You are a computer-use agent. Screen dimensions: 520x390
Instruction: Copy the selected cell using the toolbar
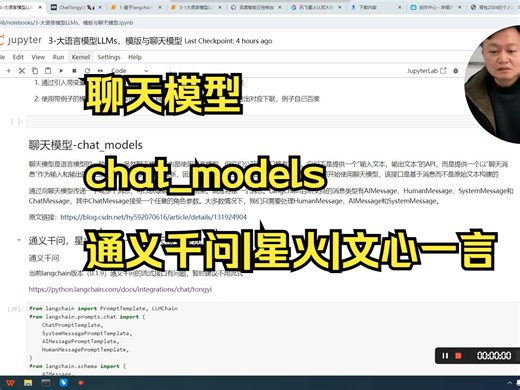35,71
